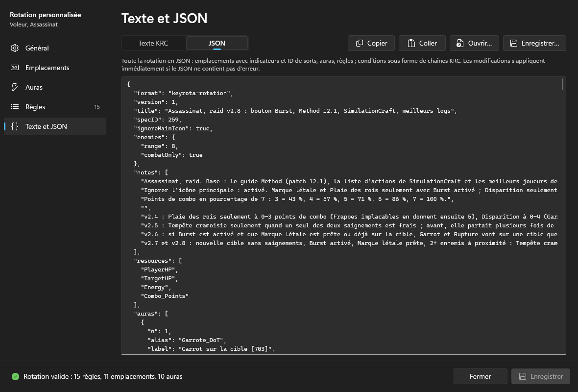Click the "resources": [ line
The image size is (578, 392).
[158, 261]
